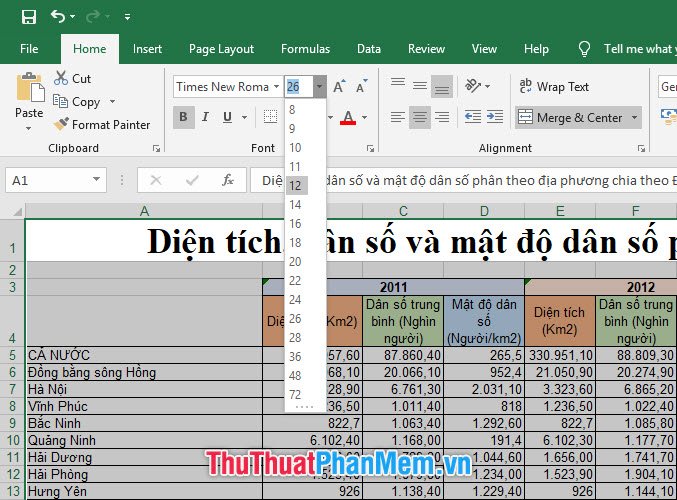The image size is (677, 500).
Task: Expand the Paste options arrow
Action: [28, 128]
